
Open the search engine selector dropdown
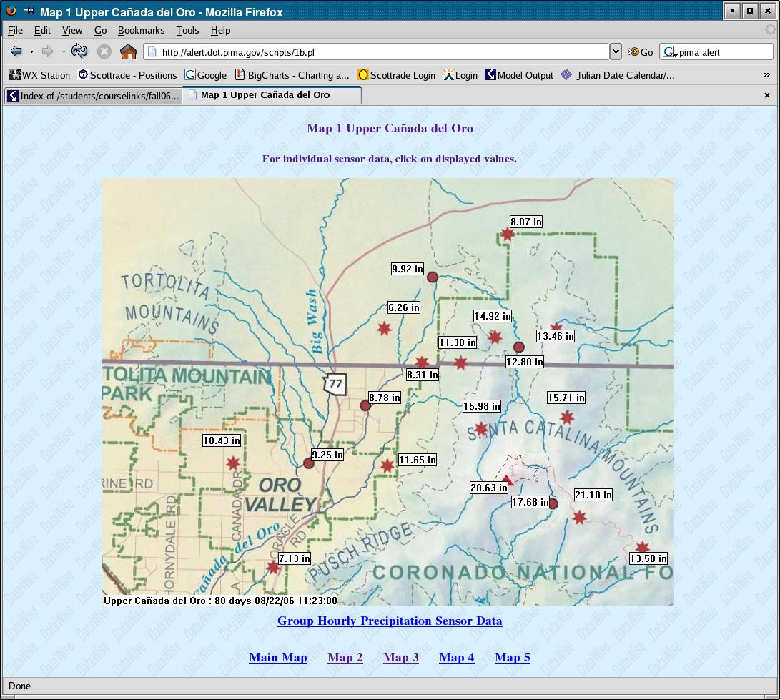(x=669, y=52)
